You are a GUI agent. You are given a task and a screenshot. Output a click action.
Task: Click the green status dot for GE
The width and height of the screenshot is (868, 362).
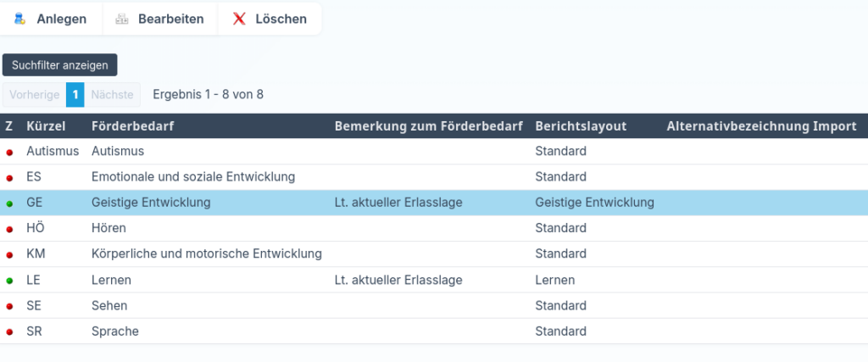coord(10,203)
